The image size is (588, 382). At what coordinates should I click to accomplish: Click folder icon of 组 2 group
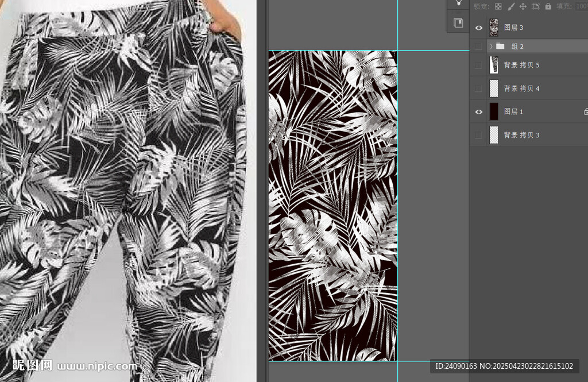(x=500, y=46)
